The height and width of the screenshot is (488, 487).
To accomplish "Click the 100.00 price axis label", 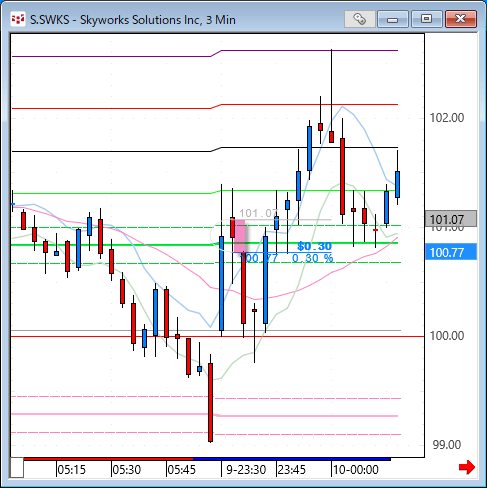I will tap(447, 336).
